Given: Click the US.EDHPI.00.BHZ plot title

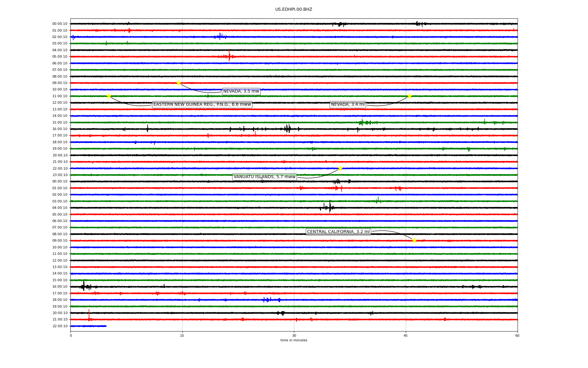Looking at the screenshot, I should point(293,10).
